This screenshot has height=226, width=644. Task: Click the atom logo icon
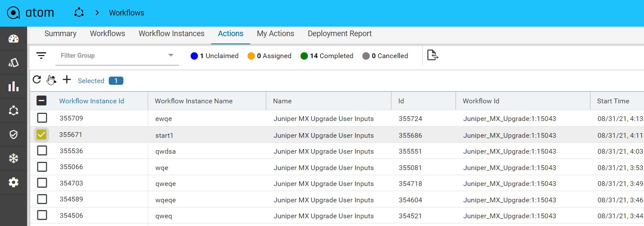pyautogui.click(x=14, y=13)
